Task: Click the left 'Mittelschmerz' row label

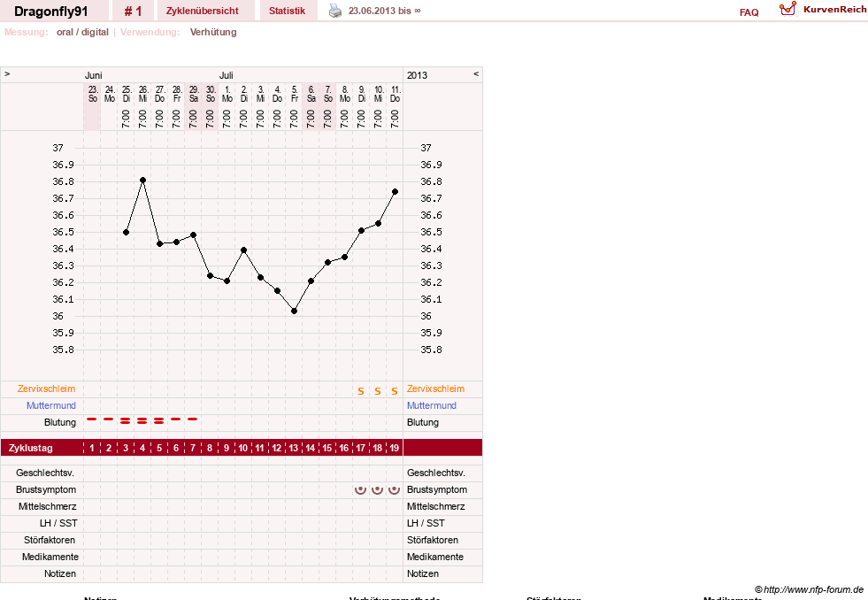Action: point(48,506)
